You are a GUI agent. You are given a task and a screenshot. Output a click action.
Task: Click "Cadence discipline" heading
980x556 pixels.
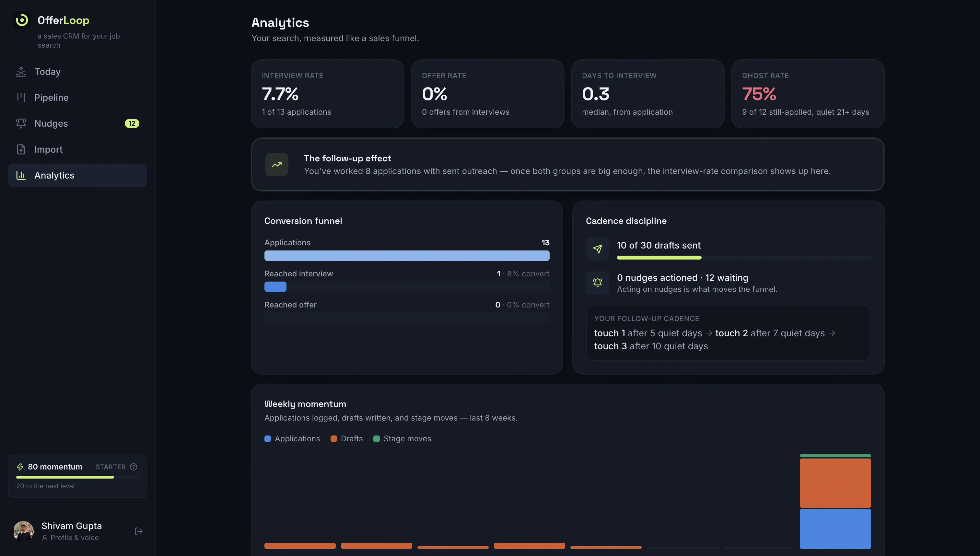click(626, 221)
